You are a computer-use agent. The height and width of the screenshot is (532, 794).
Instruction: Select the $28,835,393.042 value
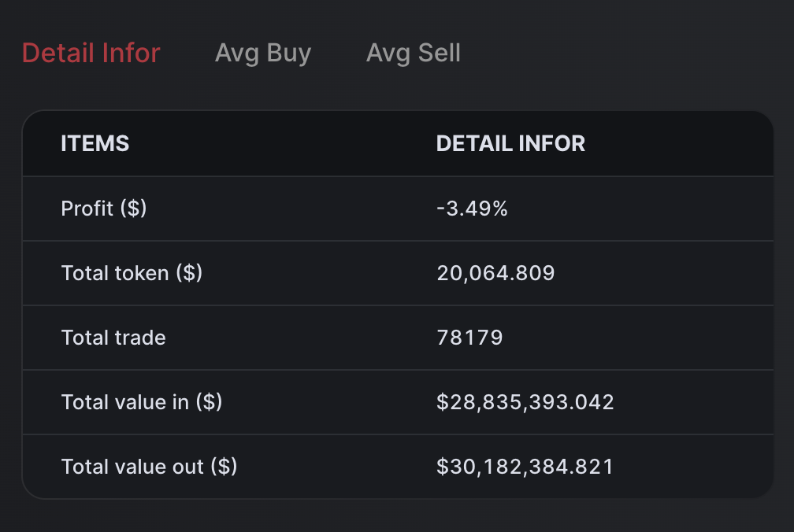(x=525, y=402)
